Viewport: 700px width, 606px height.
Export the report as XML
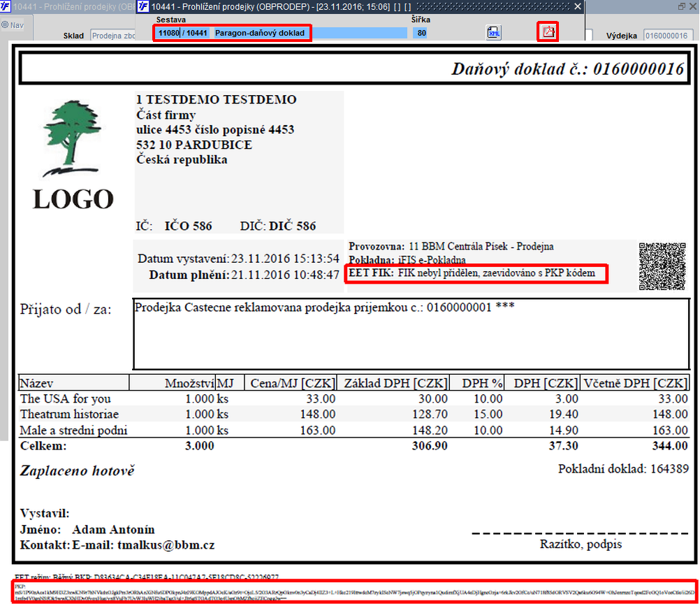[x=493, y=32]
